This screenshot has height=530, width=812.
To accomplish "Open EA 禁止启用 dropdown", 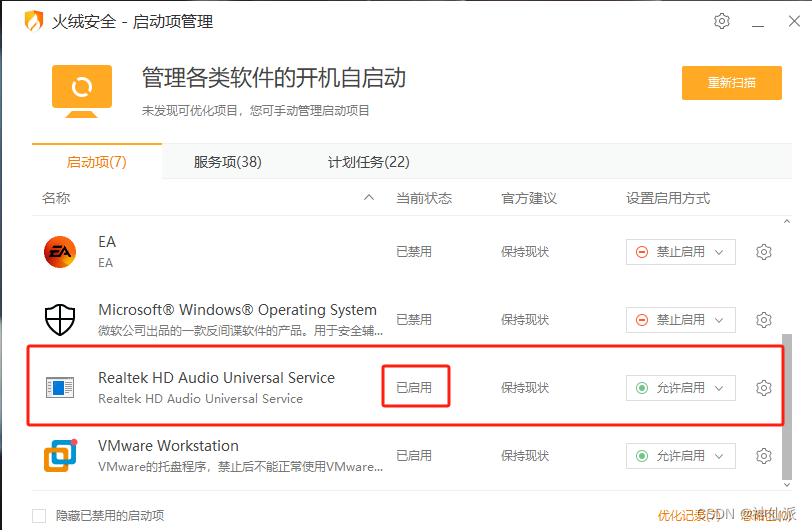I will (680, 252).
